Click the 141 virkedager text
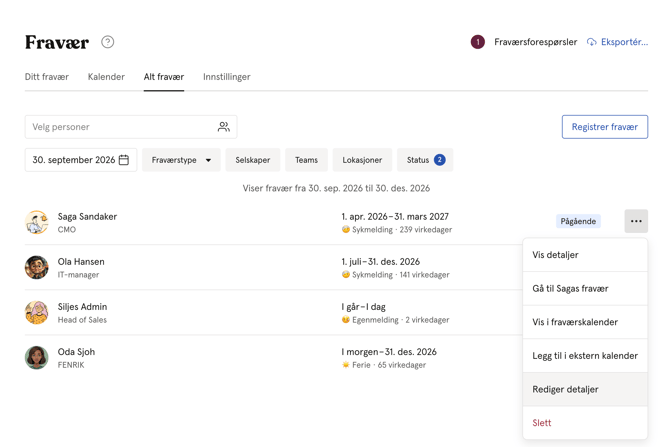 pyautogui.click(x=424, y=274)
